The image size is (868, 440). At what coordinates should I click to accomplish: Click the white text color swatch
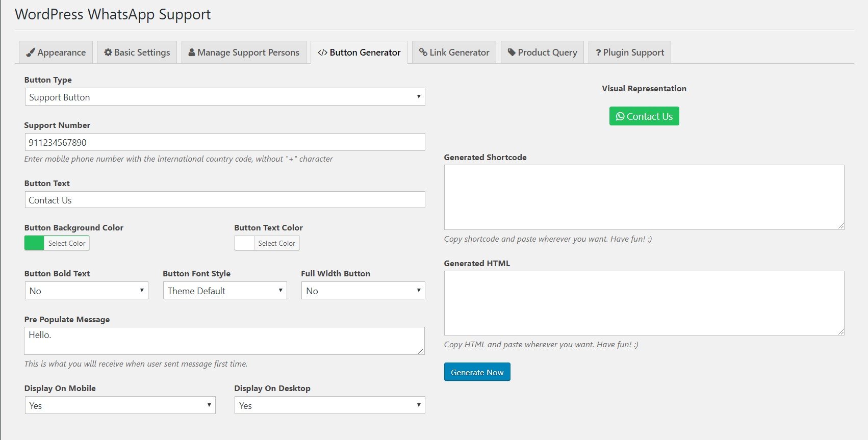tap(244, 243)
